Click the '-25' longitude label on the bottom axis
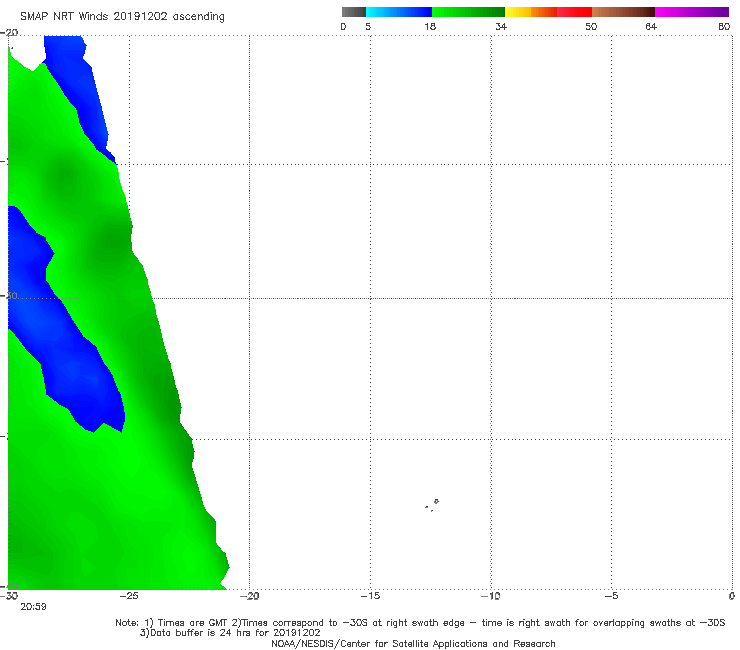Image resolution: width=740 pixels, height=650 pixels. click(x=129, y=596)
